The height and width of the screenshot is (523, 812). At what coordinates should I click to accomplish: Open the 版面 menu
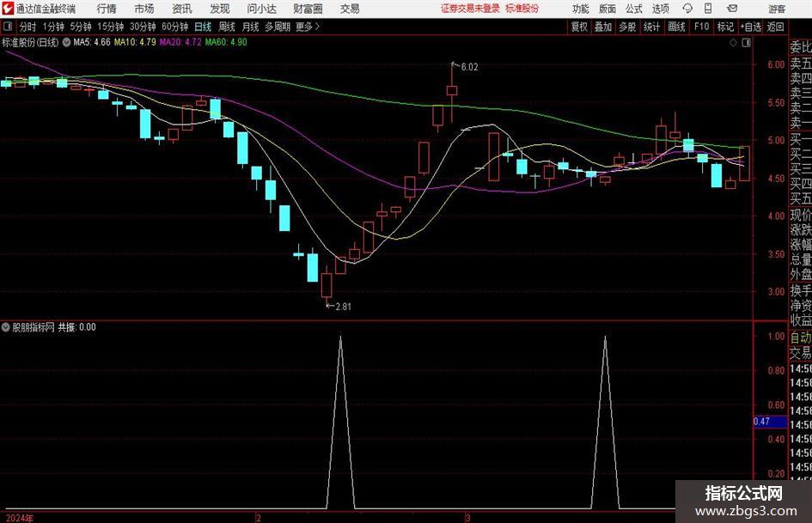coord(607,9)
